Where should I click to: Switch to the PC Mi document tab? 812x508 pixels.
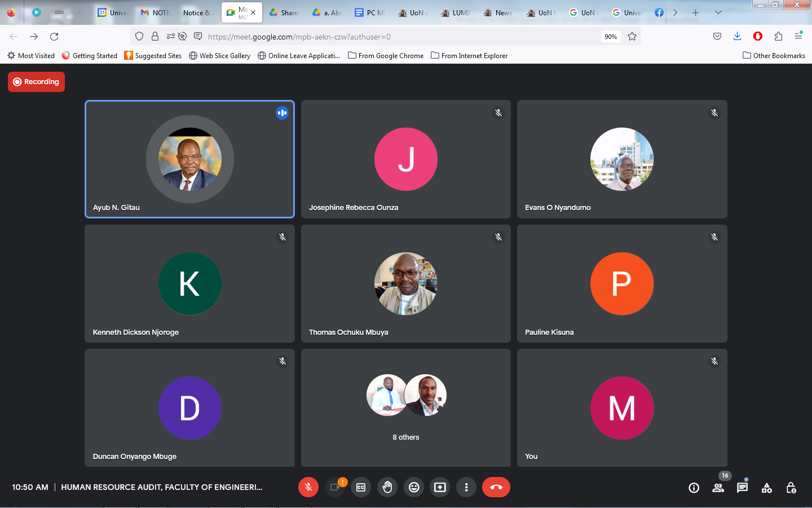[x=369, y=12]
